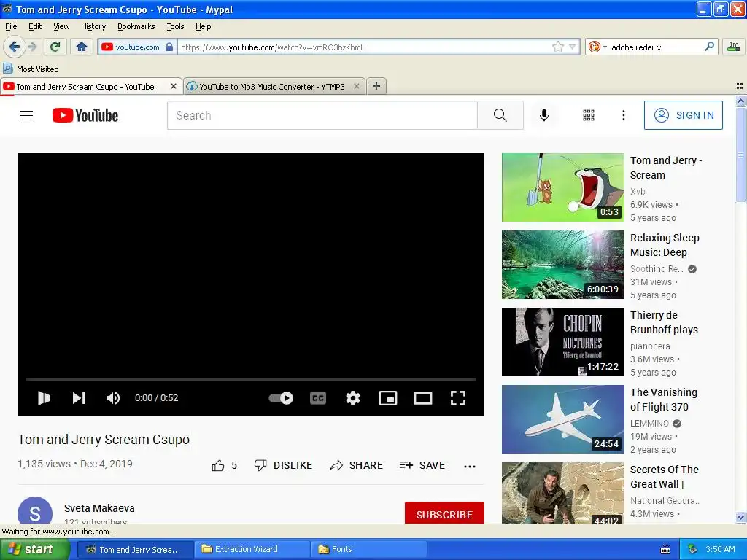The image size is (747, 560).
Task: Open the View menu
Action: click(61, 26)
